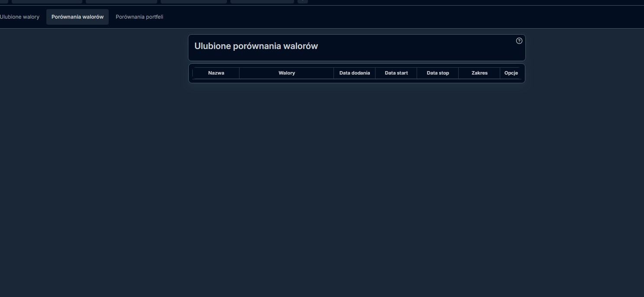Screen dimensions: 644x297
Task: Click the third full box in the top bar
Action: click(x=194, y=1)
